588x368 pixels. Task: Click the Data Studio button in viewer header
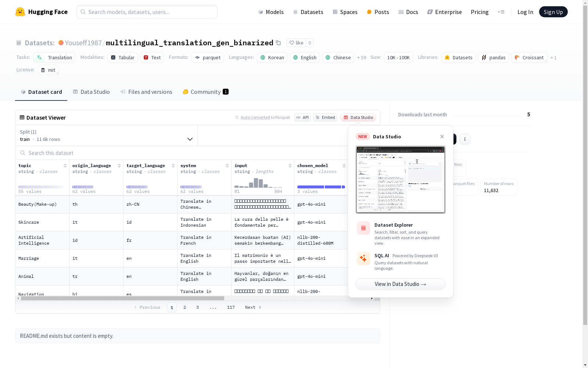point(358,117)
